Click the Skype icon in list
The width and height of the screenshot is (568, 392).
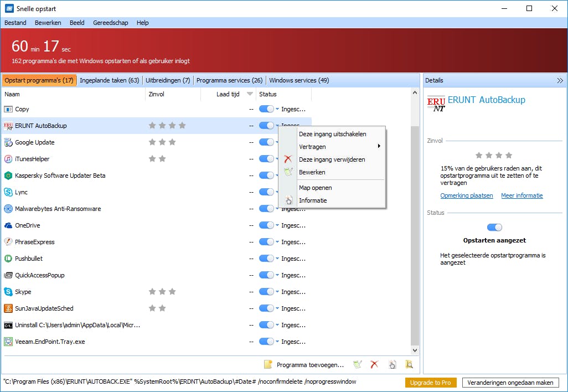(8, 292)
